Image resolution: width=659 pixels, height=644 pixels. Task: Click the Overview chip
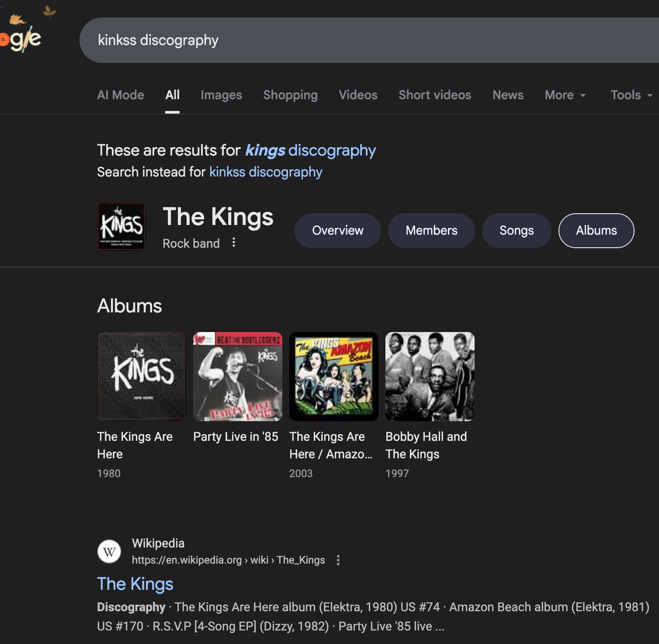click(x=338, y=231)
